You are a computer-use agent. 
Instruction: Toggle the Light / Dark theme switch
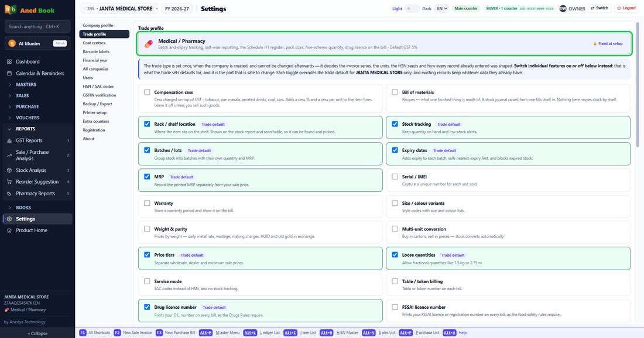[x=412, y=9]
